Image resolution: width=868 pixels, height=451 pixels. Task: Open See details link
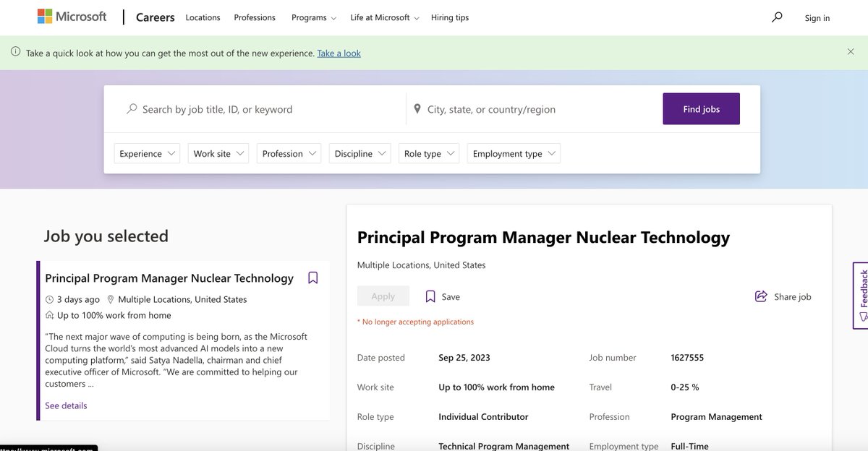(66, 405)
